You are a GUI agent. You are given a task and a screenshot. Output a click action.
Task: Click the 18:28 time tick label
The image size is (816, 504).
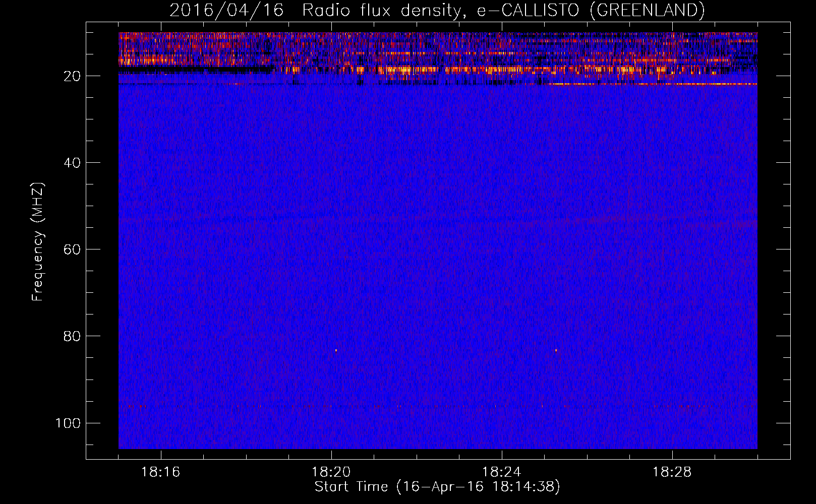click(672, 472)
